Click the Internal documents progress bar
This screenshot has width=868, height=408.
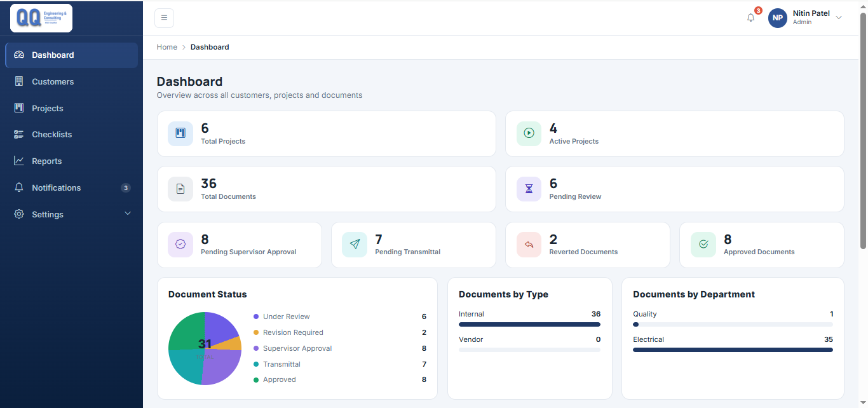coord(529,324)
